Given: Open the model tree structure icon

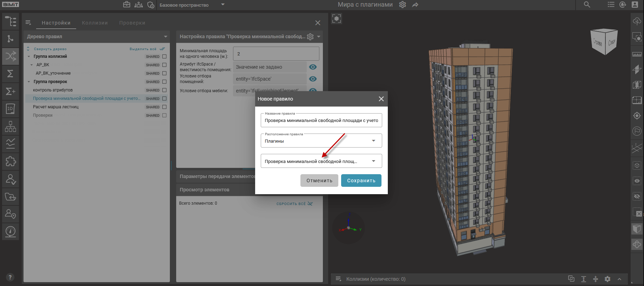Looking at the screenshot, I should point(11,21).
